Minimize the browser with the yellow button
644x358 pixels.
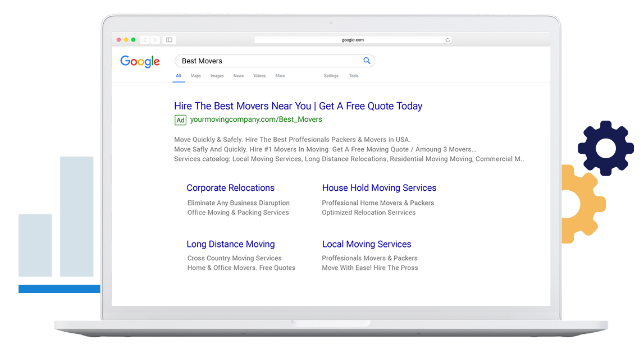[x=126, y=40]
